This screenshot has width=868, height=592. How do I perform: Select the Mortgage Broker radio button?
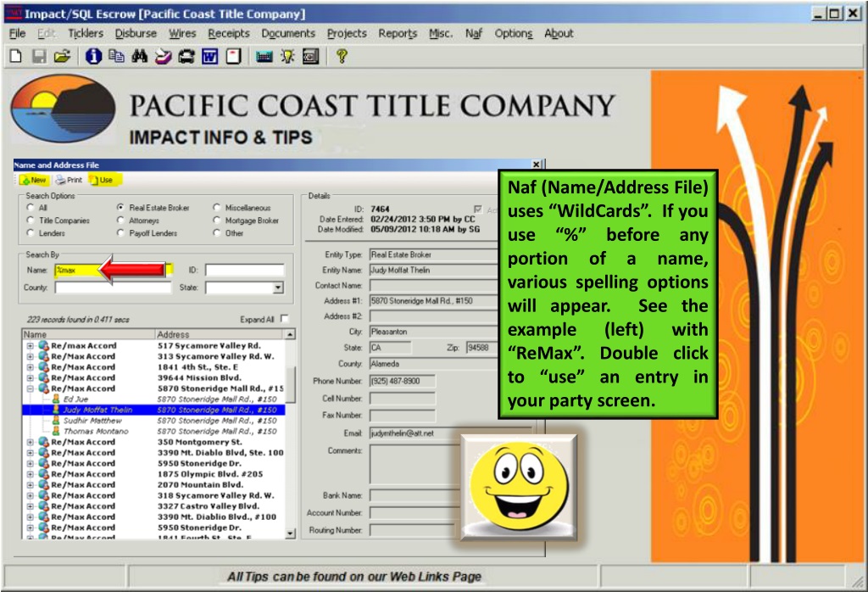click(x=216, y=221)
